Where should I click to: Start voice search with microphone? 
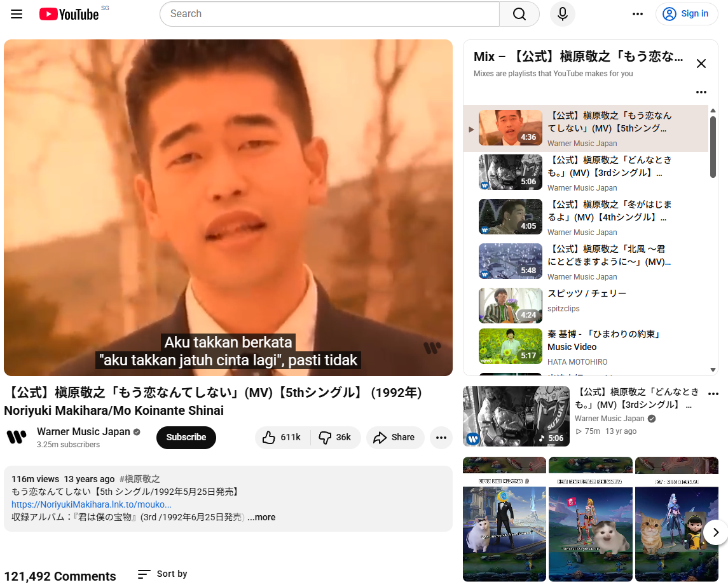(x=562, y=14)
